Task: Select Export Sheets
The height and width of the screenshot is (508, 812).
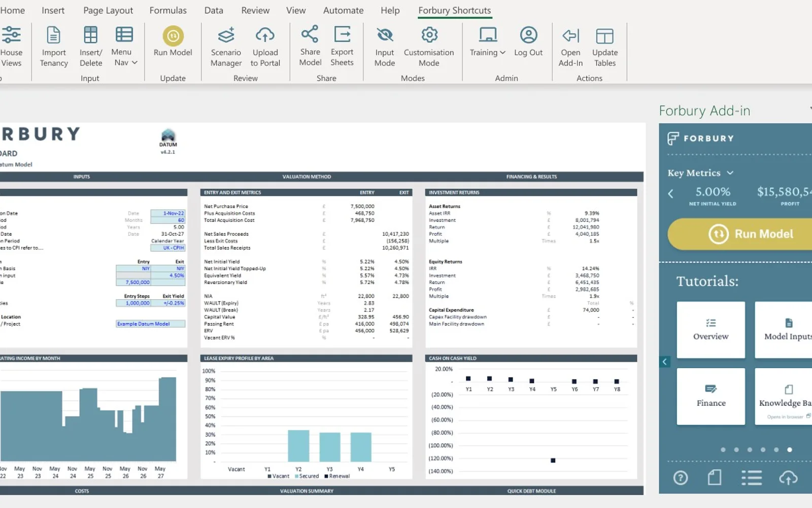Action: point(342,46)
